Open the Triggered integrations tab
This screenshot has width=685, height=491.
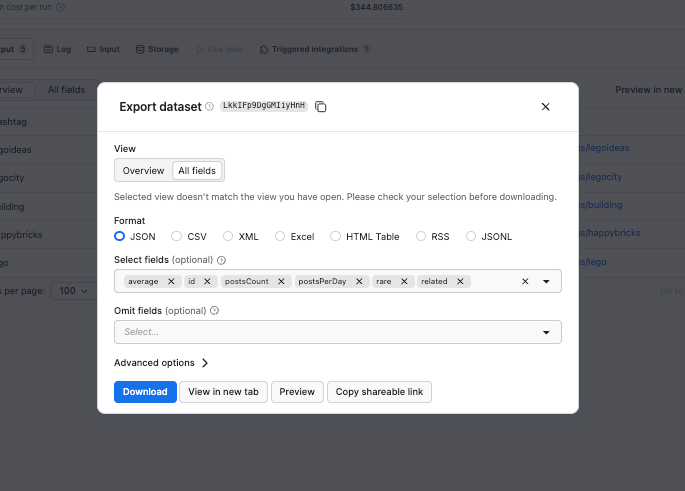[x=315, y=49]
